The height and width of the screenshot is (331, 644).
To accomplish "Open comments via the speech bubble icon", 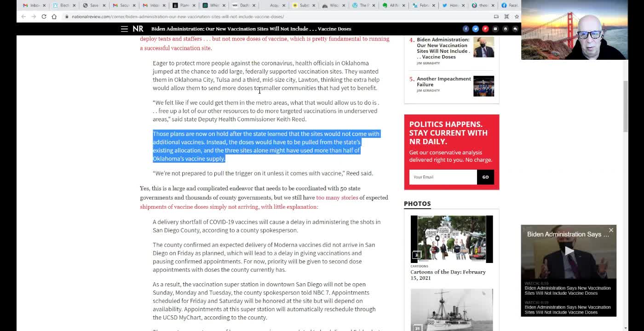I will (x=515, y=29).
